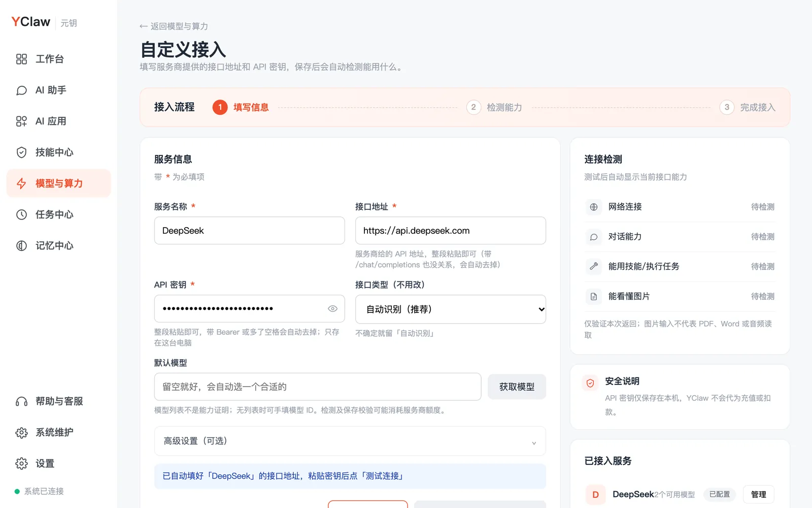
Task: Click the 网络连接 globe icon
Action: click(594, 207)
